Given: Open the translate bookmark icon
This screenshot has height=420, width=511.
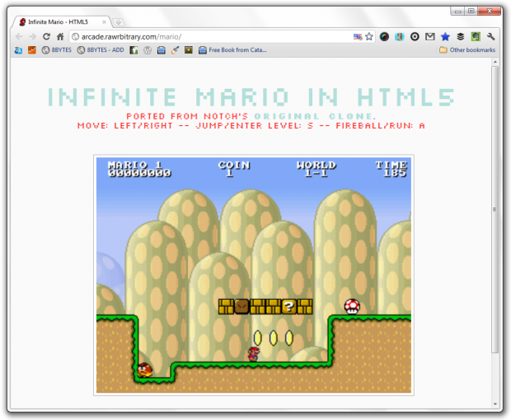Looking at the screenshot, I should [x=18, y=50].
